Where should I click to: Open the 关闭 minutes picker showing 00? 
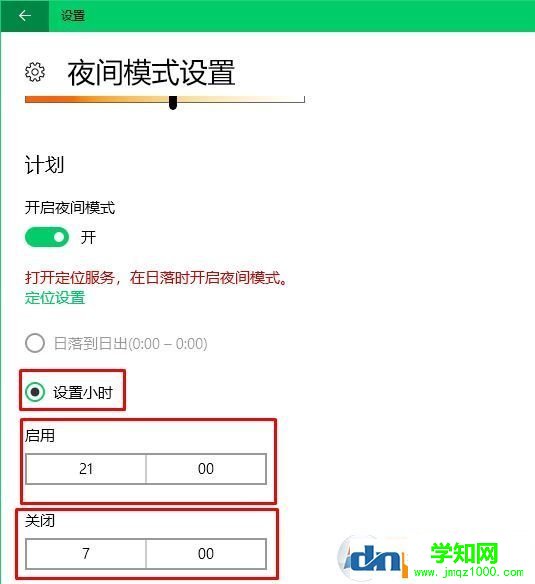[206, 553]
